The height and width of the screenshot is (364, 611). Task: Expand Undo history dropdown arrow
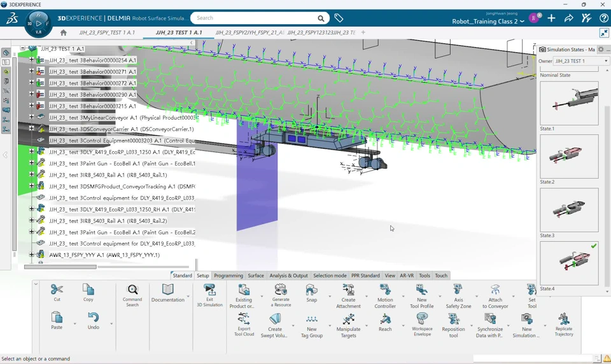111,324
